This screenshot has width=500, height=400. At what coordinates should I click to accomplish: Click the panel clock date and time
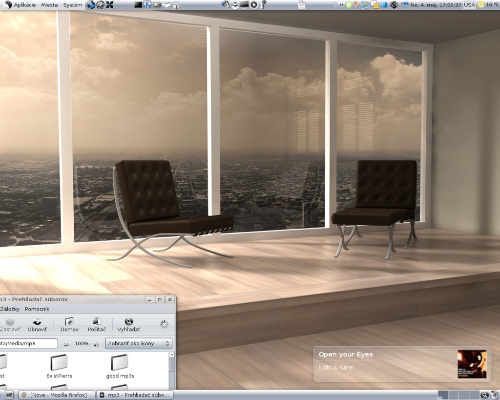coord(435,5)
